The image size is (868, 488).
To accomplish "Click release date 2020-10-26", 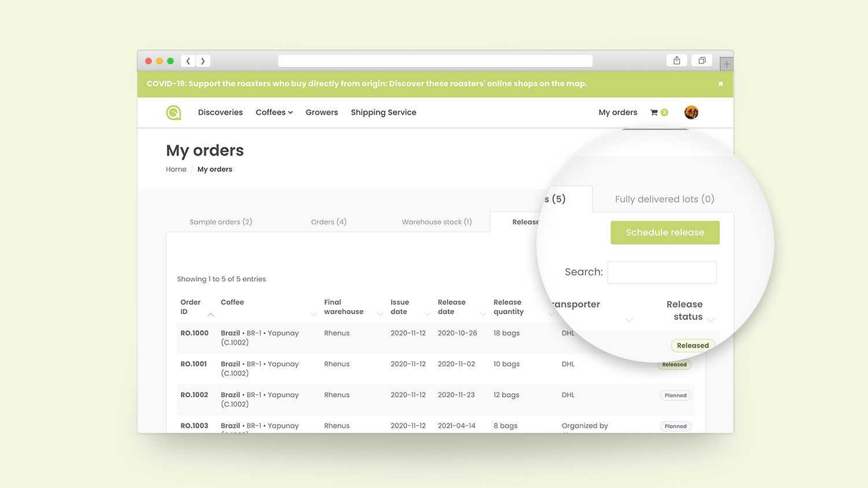I will click(x=458, y=333).
